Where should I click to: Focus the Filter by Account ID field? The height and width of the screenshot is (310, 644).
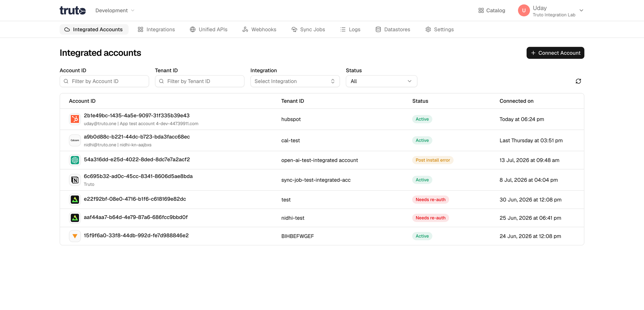point(104,81)
